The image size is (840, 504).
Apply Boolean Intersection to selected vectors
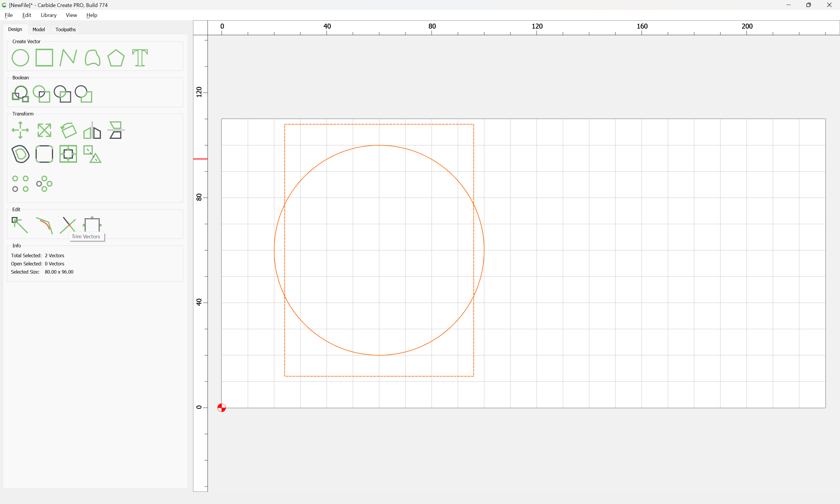[41, 94]
